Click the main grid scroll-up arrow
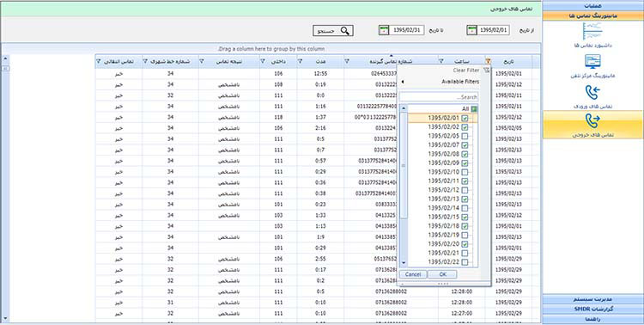Viewport: 644px width, 325px height. point(5,58)
